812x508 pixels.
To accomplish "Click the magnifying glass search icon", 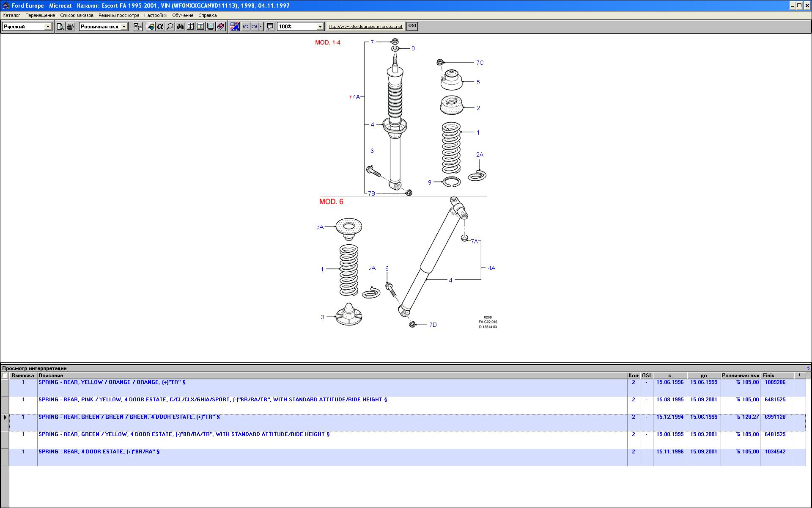I will [x=170, y=27].
